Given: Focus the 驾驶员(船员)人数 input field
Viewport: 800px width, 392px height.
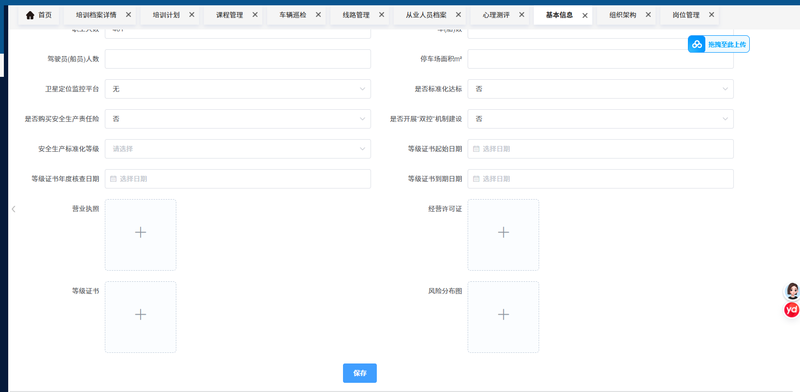Looking at the screenshot, I should [238, 59].
